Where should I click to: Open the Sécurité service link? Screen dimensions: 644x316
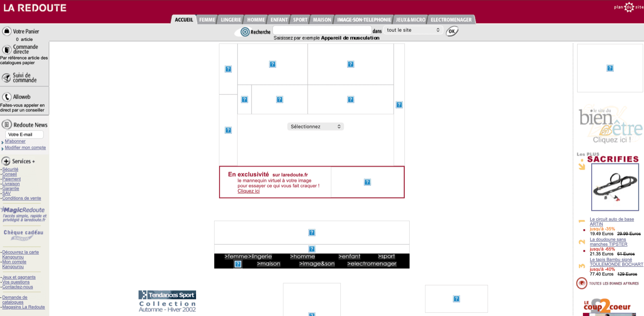pyautogui.click(x=10, y=169)
